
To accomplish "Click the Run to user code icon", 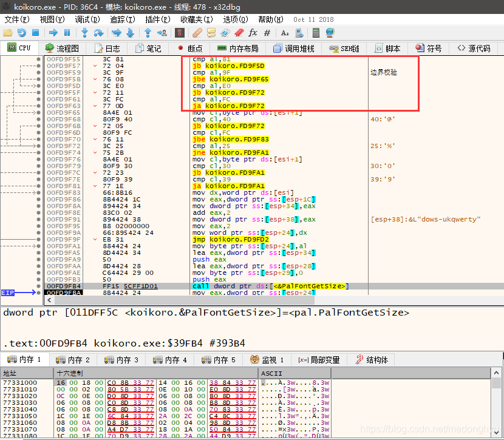I will point(162,33).
